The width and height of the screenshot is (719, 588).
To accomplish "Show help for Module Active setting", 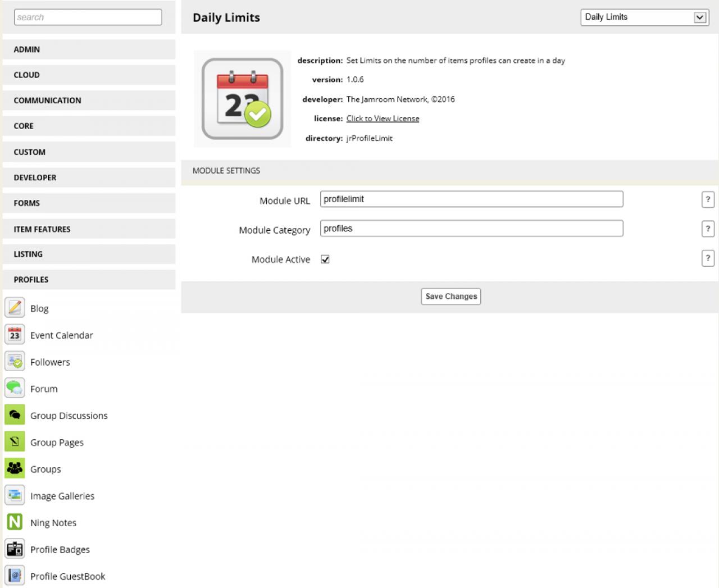I will pos(708,258).
